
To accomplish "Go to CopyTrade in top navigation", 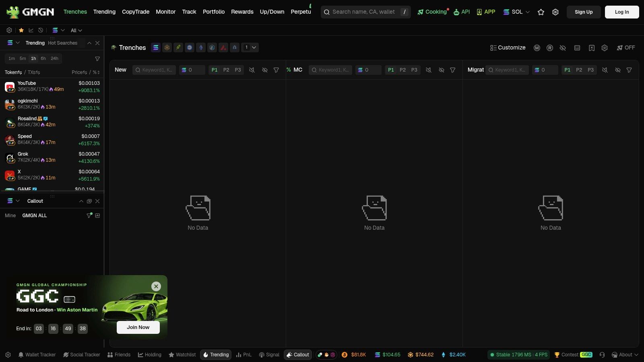I will click(x=136, y=12).
